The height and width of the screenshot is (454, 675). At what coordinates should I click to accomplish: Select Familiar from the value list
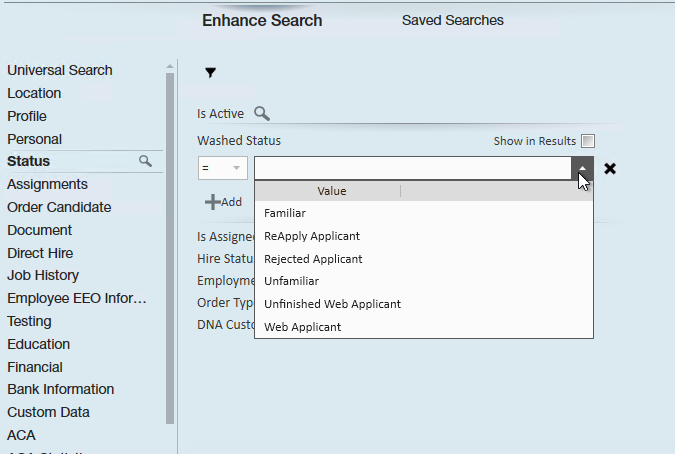pyautogui.click(x=285, y=213)
